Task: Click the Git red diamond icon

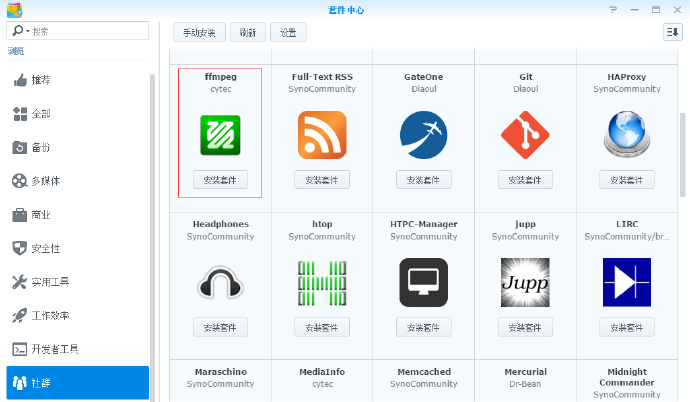Action: [x=525, y=135]
